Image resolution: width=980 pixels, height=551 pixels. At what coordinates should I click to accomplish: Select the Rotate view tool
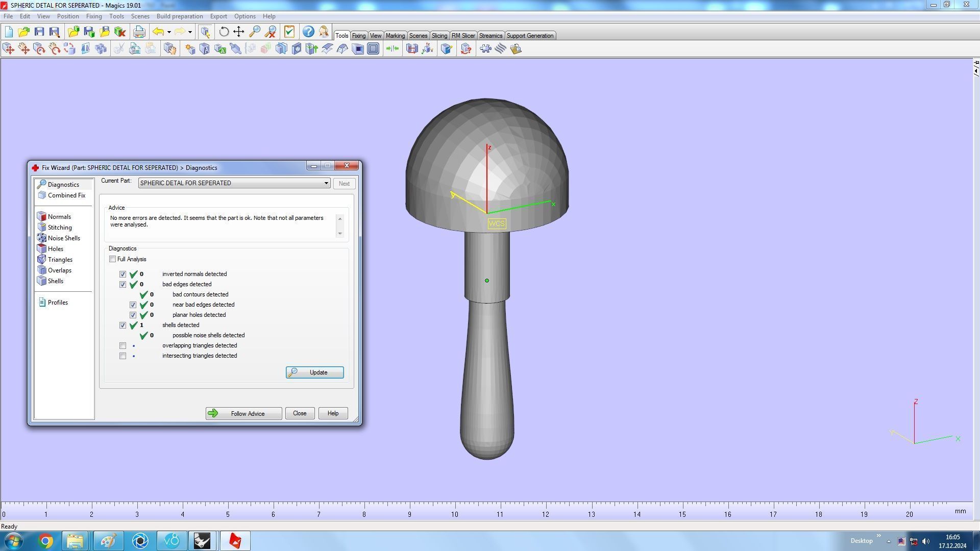[x=224, y=32]
